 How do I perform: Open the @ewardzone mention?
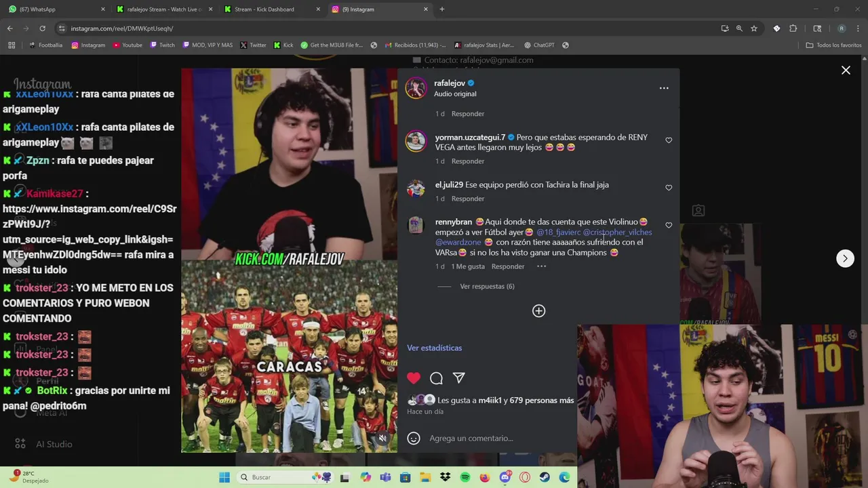458,243
